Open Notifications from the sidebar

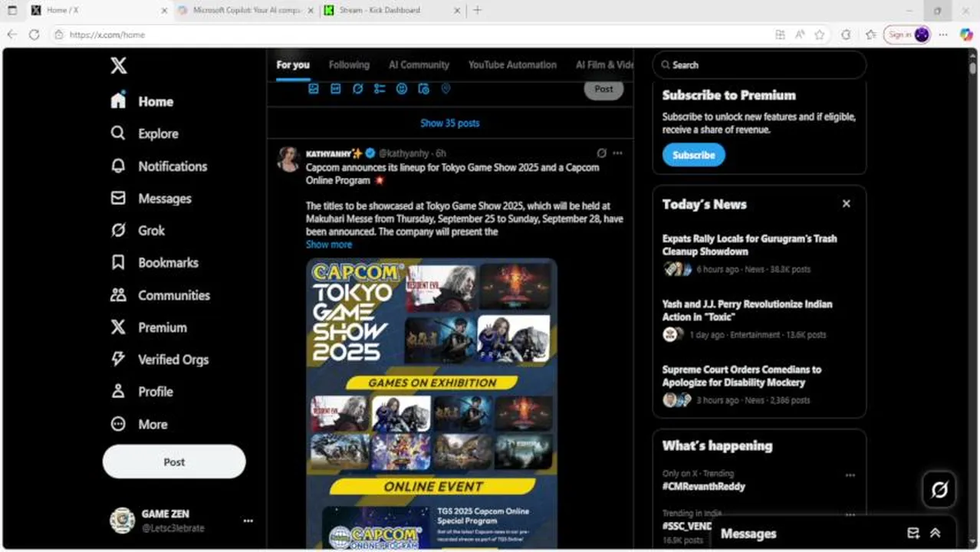(159, 166)
